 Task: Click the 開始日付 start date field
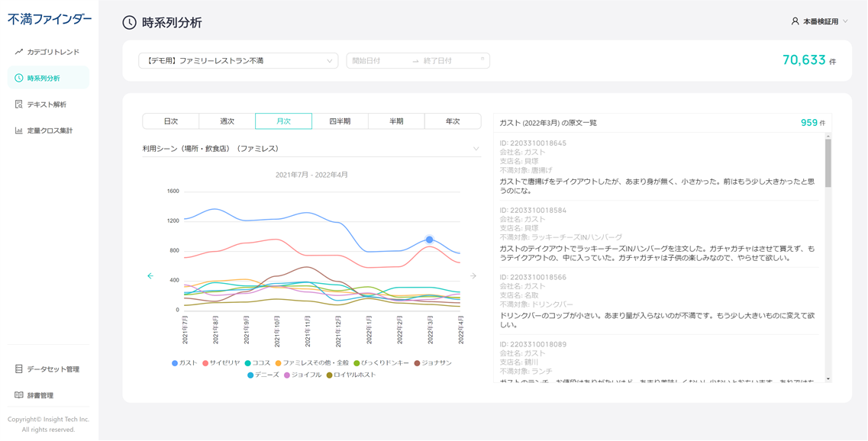378,61
